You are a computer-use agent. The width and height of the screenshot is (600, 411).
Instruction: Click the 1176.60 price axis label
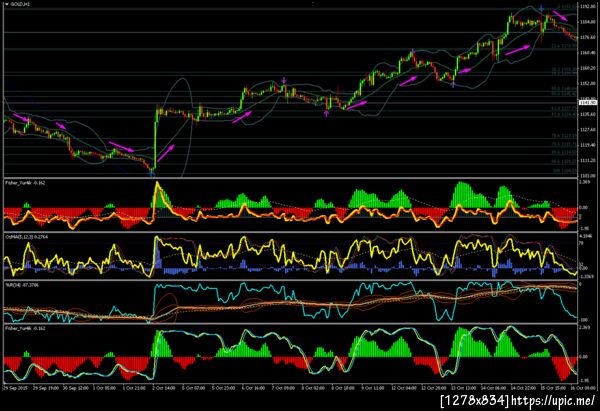pyautogui.click(x=588, y=37)
